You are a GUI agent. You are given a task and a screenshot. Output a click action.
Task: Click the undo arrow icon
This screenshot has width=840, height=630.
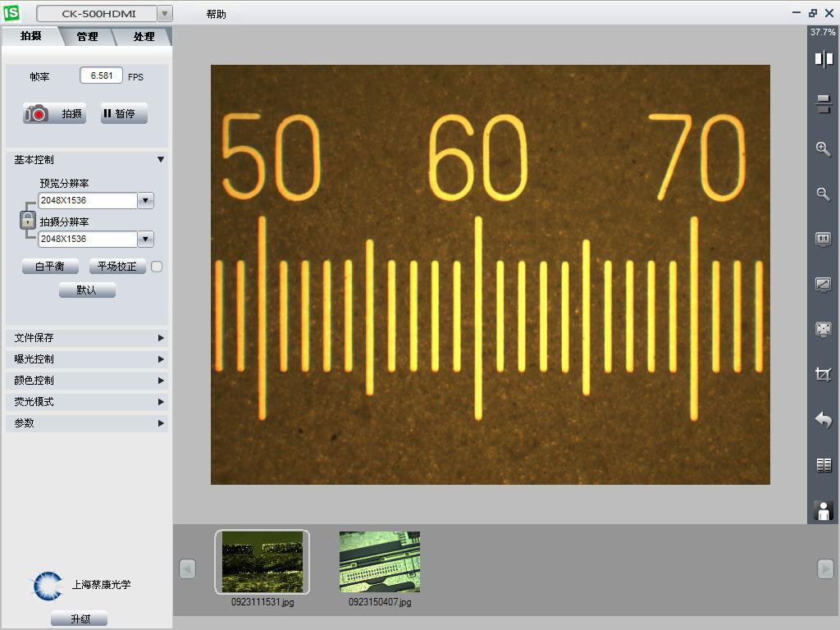(x=824, y=420)
